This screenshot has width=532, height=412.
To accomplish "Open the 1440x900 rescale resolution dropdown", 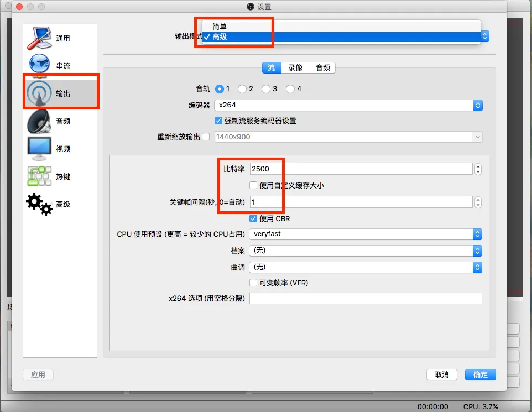I will point(348,137).
